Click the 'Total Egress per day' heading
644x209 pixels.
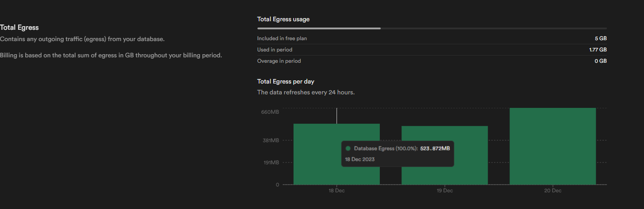click(285, 82)
